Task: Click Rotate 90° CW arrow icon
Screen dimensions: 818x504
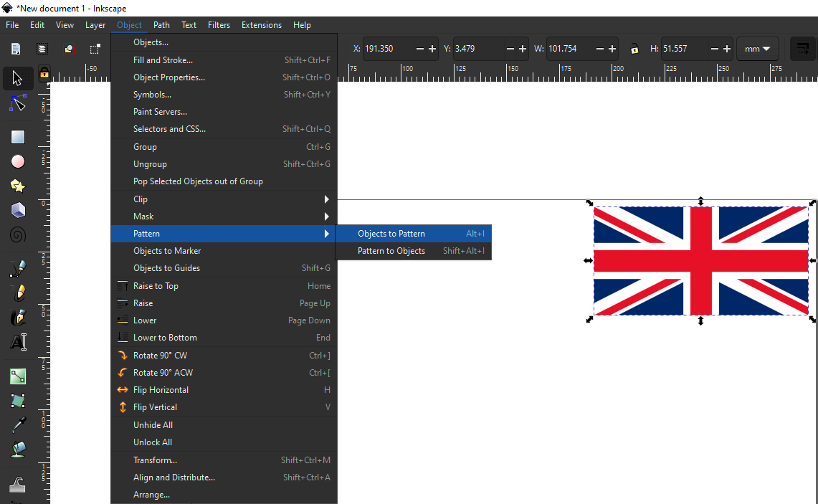Action: pos(123,356)
